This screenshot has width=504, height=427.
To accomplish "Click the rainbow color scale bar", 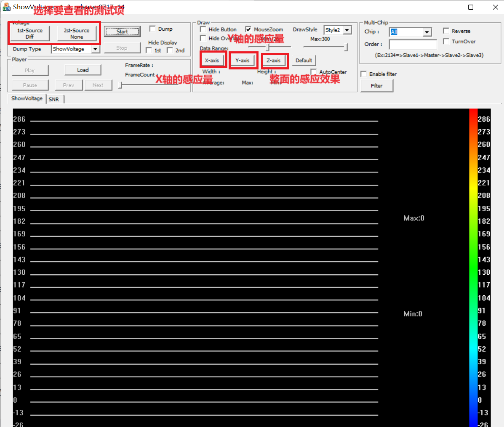I will [473, 268].
